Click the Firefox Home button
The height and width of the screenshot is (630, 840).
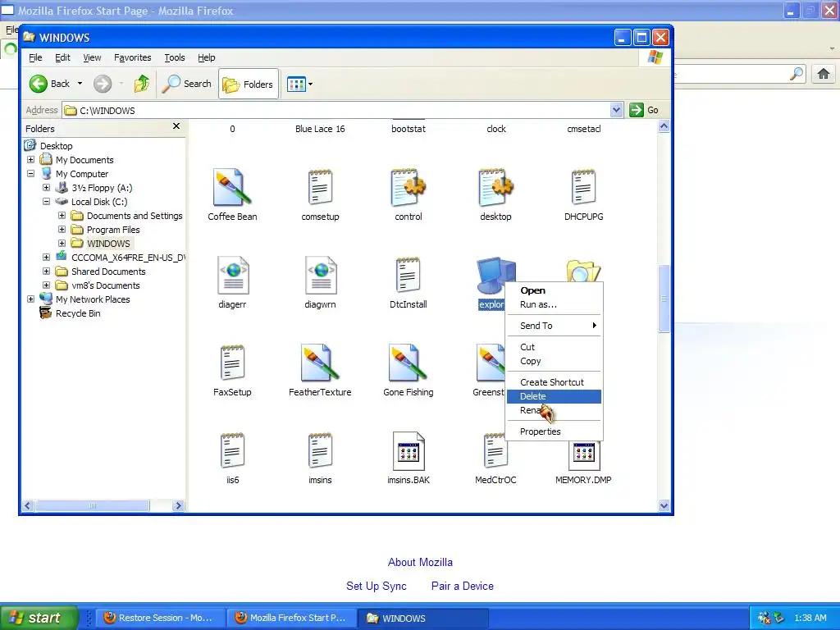coord(824,74)
